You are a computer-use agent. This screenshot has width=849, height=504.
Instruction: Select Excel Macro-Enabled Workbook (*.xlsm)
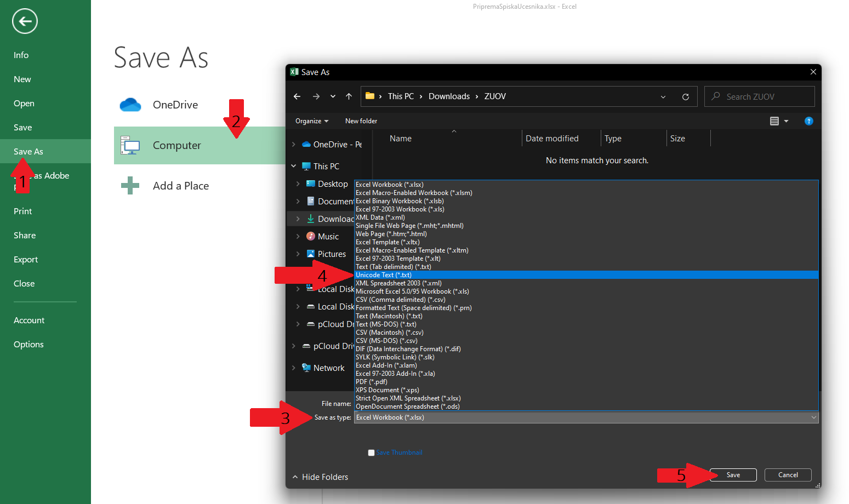click(586, 193)
